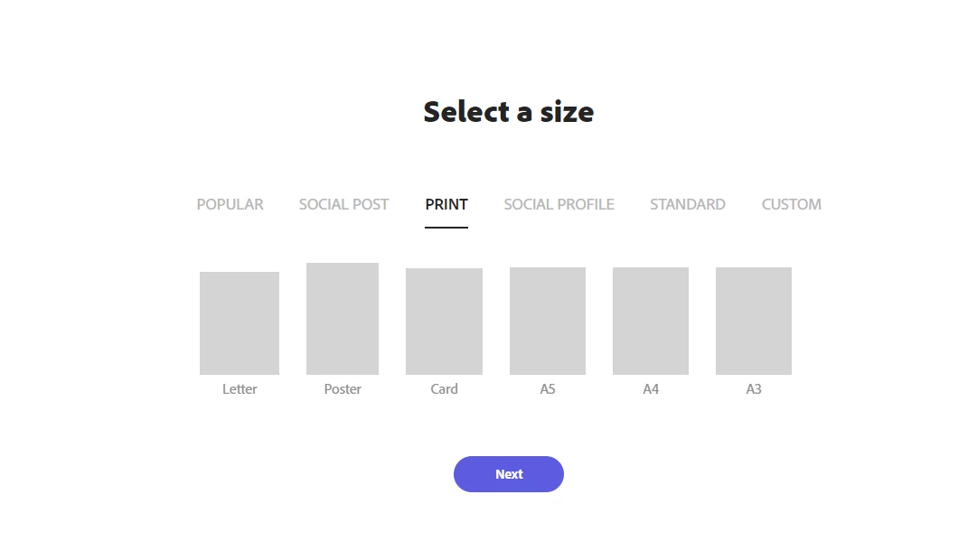Open the Social Post tab
Viewport: 977px width, 560px height.
point(343,204)
